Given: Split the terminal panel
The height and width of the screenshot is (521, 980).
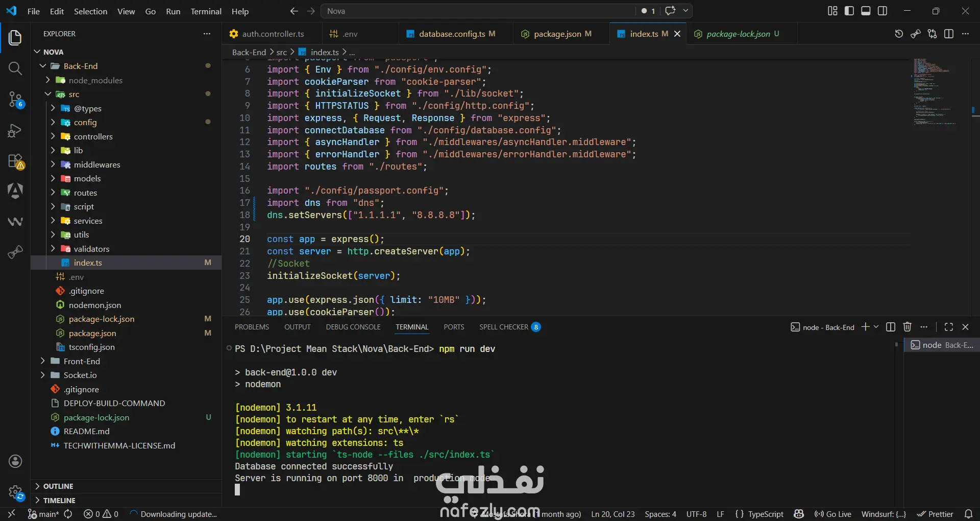Looking at the screenshot, I should [891, 327].
